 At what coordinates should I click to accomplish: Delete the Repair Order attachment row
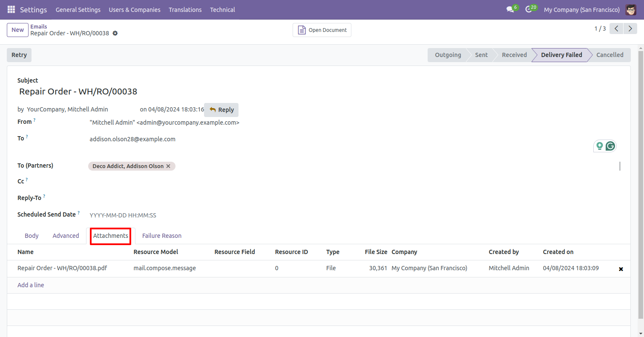pos(621,269)
